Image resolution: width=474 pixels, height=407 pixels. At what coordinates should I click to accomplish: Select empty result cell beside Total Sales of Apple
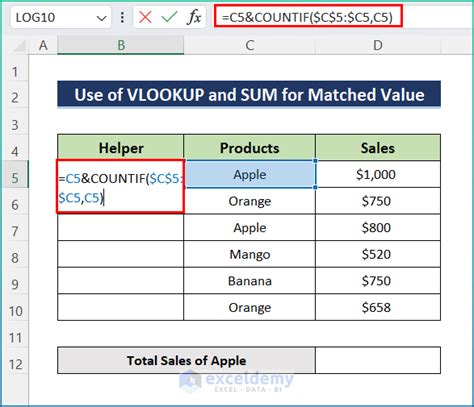coord(378,360)
